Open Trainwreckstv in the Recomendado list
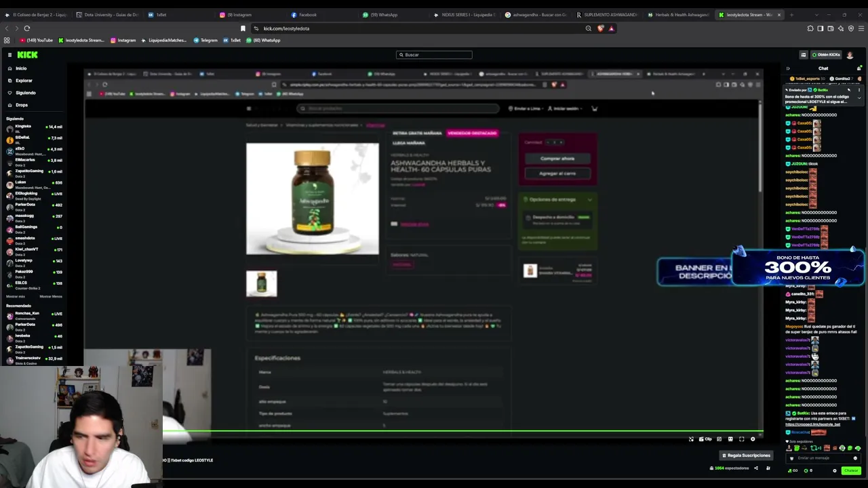Image resolution: width=868 pixels, height=488 pixels. coord(34,359)
